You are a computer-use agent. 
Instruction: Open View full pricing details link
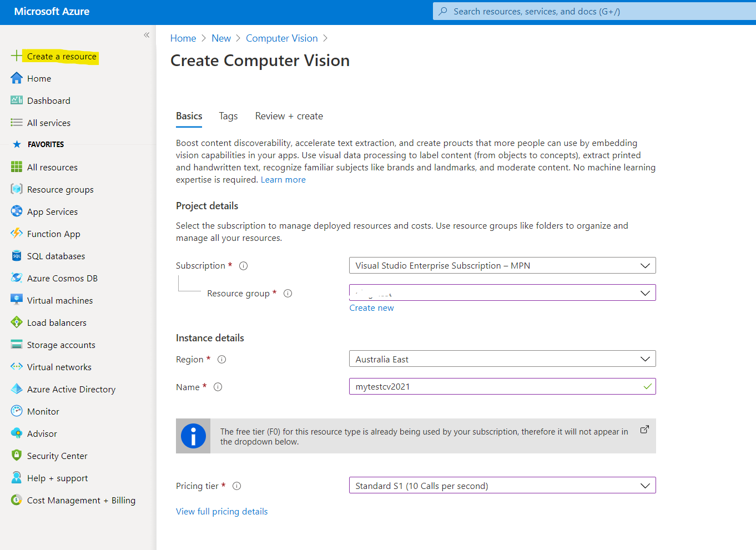(221, 511)
